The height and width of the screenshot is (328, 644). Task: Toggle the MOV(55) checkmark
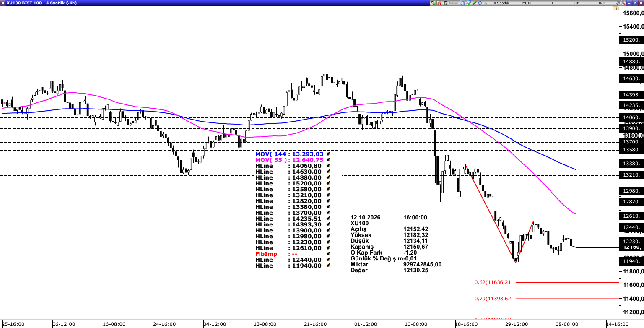328,160
